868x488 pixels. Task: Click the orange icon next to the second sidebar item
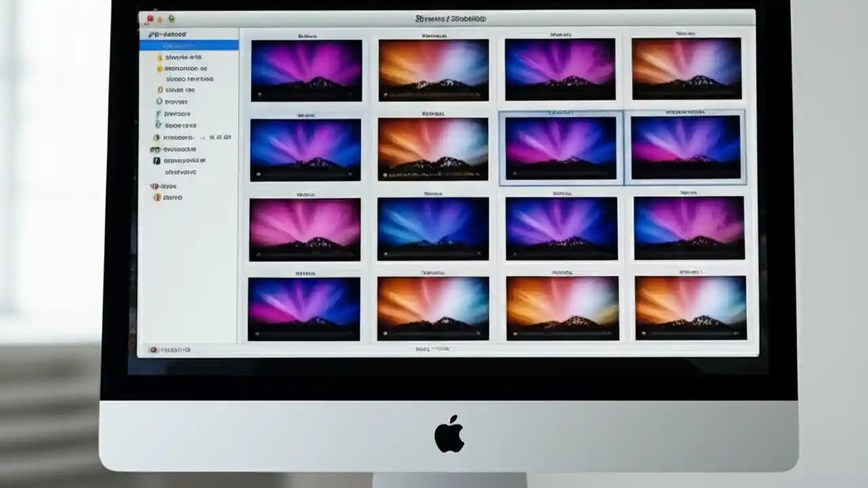(x=159, y=68)
